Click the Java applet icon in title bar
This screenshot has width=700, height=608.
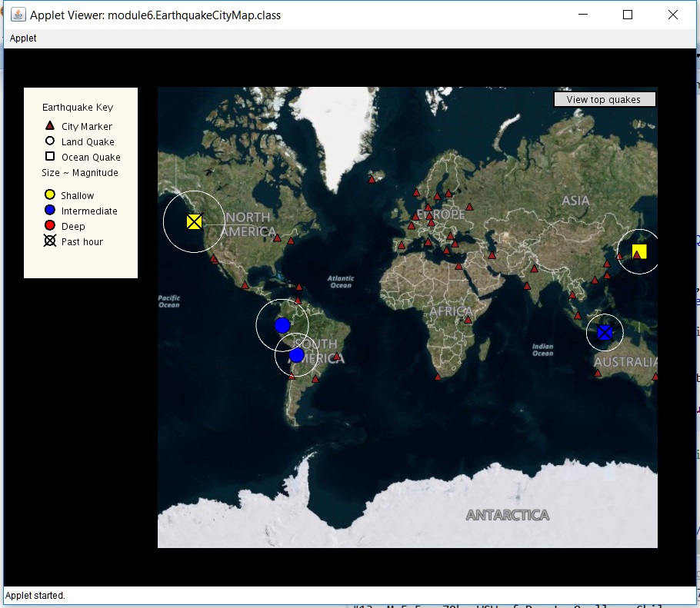click(18, 15)
